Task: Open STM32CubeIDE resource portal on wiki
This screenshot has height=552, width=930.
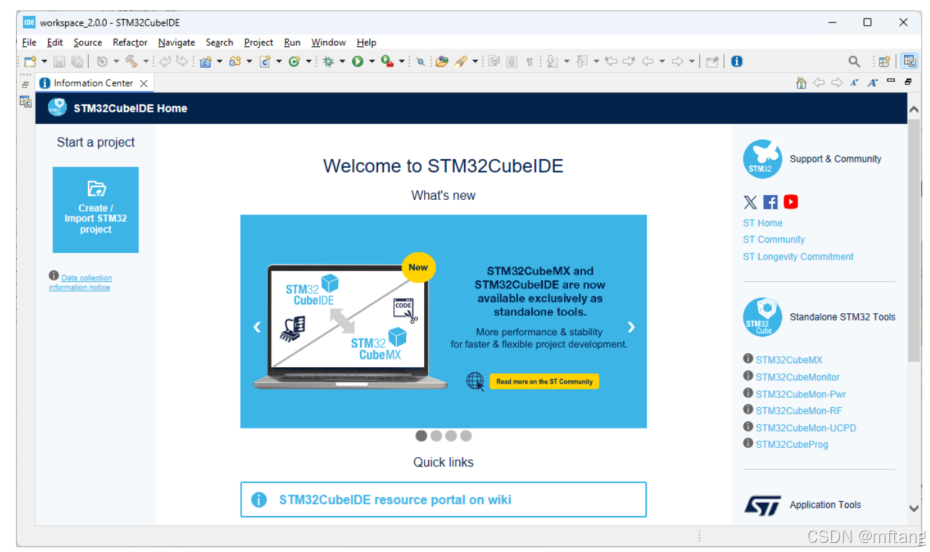Action: click(443, 500)
